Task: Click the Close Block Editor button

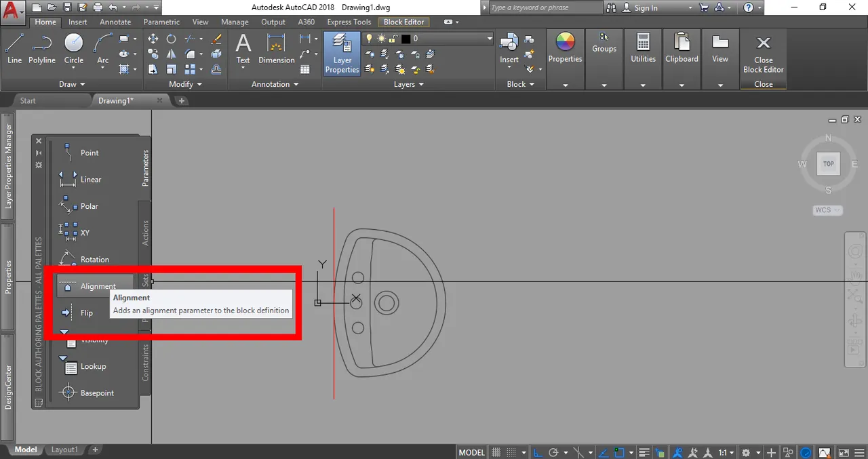Action: [763, 54]
